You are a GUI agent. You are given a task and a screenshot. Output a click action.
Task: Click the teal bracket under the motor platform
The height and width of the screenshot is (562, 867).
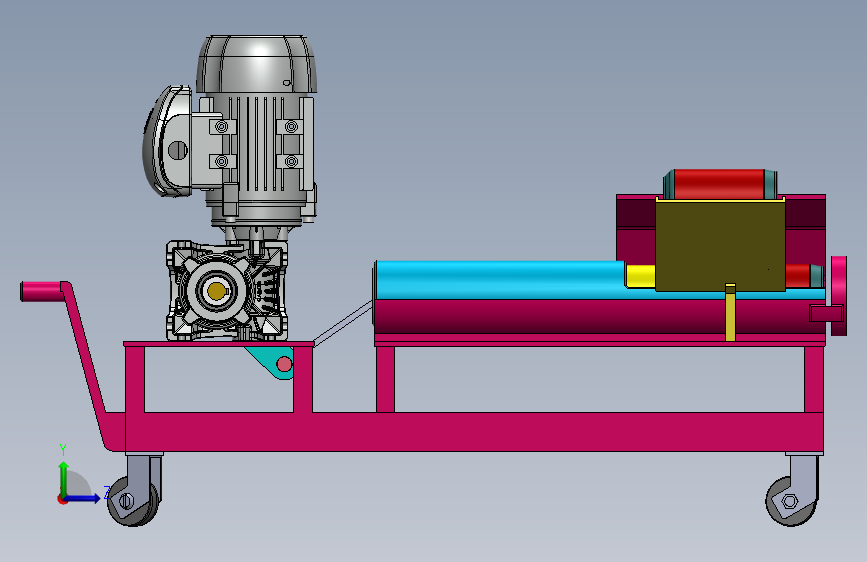[x=272, y=363]
